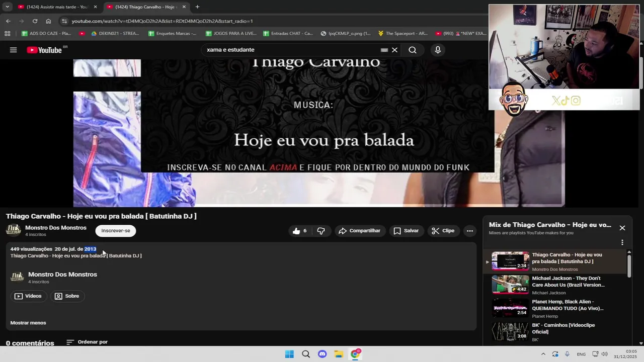Open DEKIN021 STREA bookmark
The width and height of the screenshot is (644, 362).
[115, 34]
